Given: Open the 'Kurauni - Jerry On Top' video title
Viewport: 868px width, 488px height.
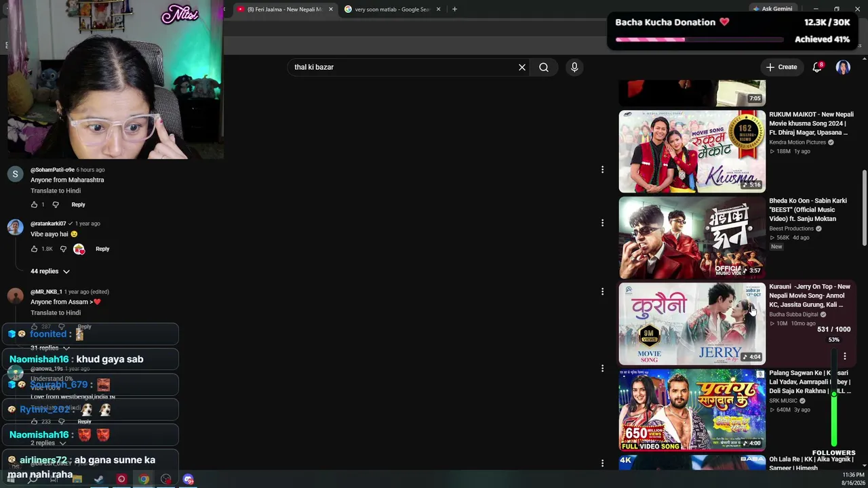Looking at the screenshot, I should 810,296.
